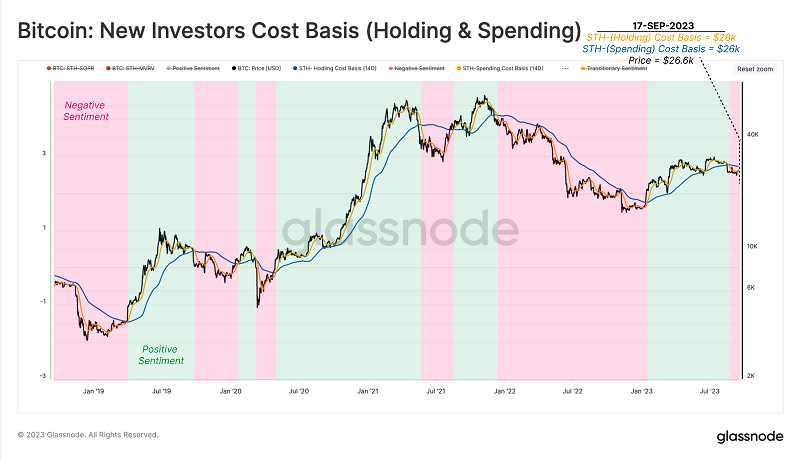Click the black BTC Price legend dot
The width and height of the screenshot is (800, 461).
point(234,68)
